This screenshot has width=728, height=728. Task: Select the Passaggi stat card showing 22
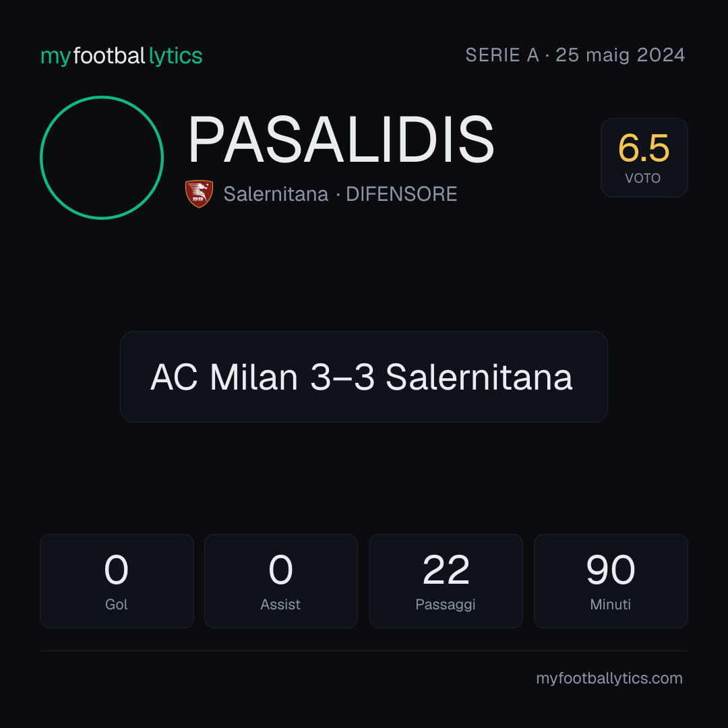tap(446, 581)
